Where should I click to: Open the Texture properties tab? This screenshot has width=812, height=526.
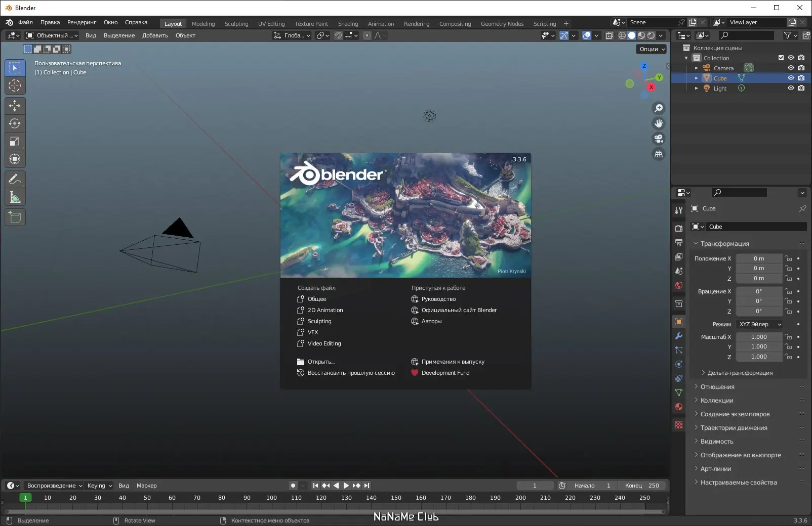click(x=679, y=425)
